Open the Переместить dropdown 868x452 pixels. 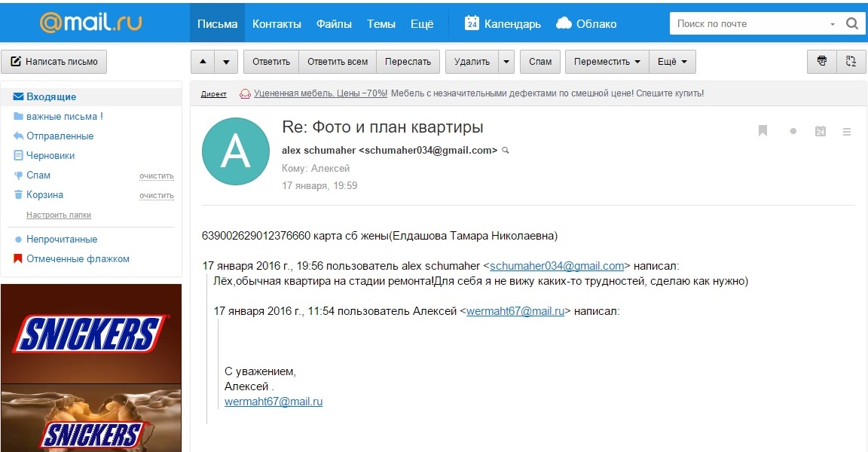click(x=607, y=62)
